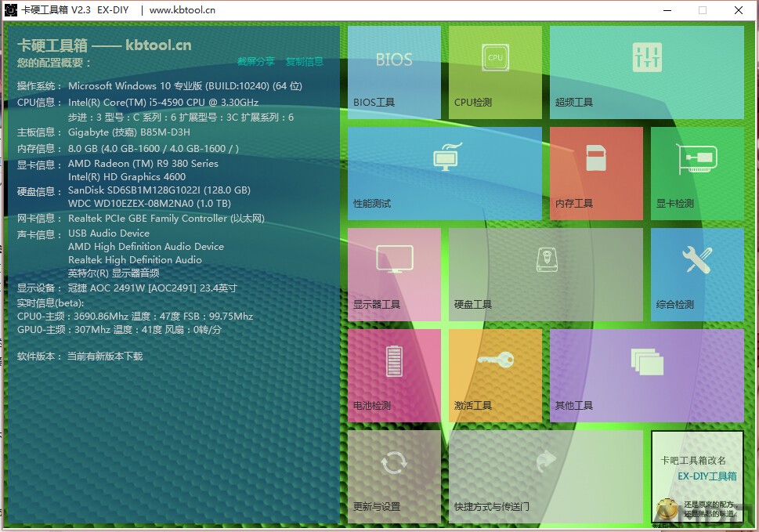Click Realtek High Definition Audio entry
Image resolution: width=759 pixels, height=532 pixels.
[135, 260]
